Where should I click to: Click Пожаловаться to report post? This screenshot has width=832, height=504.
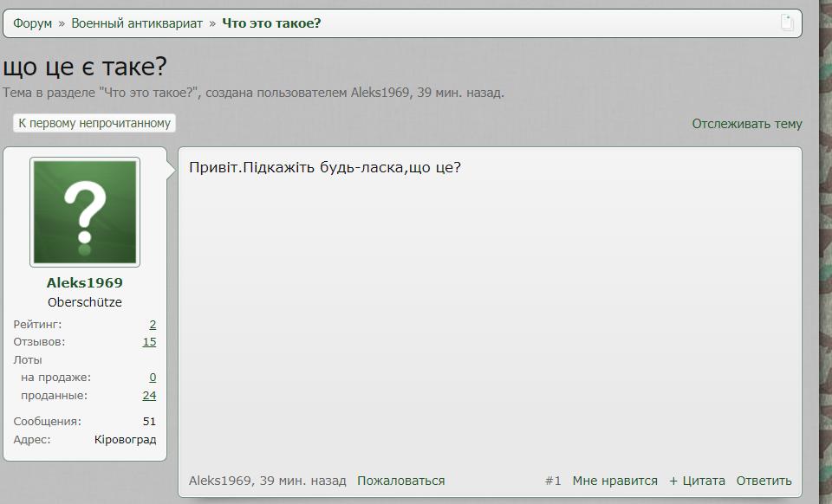point(400,481)
